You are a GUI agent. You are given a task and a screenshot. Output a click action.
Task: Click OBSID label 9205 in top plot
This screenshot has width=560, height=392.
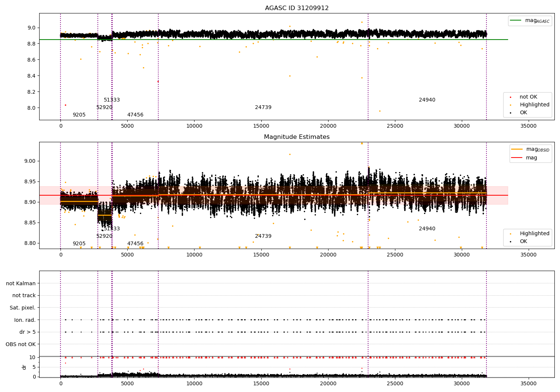tap(79, 115)
